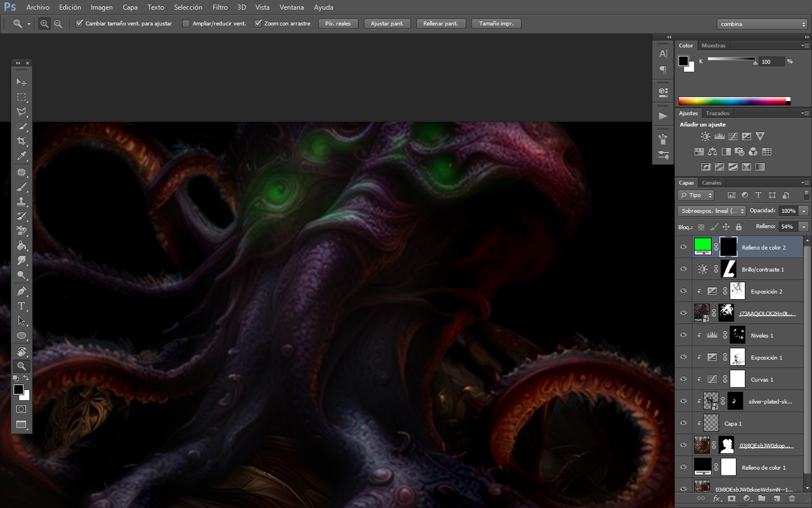Click the Zoom Out magnifier in options bar

tap(58, 23)
